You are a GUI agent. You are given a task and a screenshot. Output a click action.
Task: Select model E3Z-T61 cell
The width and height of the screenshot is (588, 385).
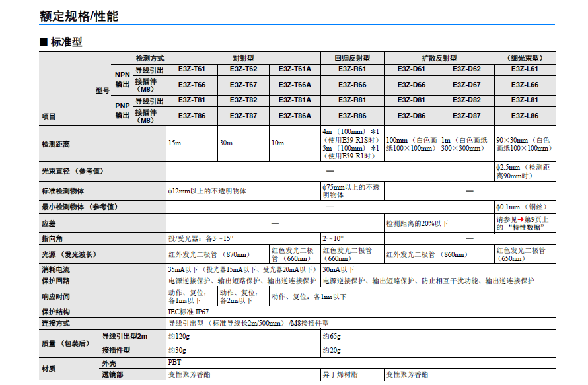pos(192,69)
